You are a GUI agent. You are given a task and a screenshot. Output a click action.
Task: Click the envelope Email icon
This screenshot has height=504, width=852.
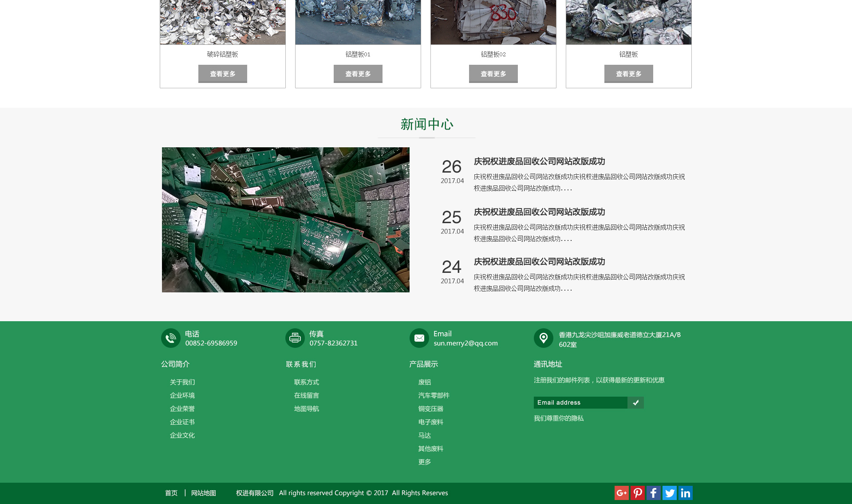click(x=419, y=338)
